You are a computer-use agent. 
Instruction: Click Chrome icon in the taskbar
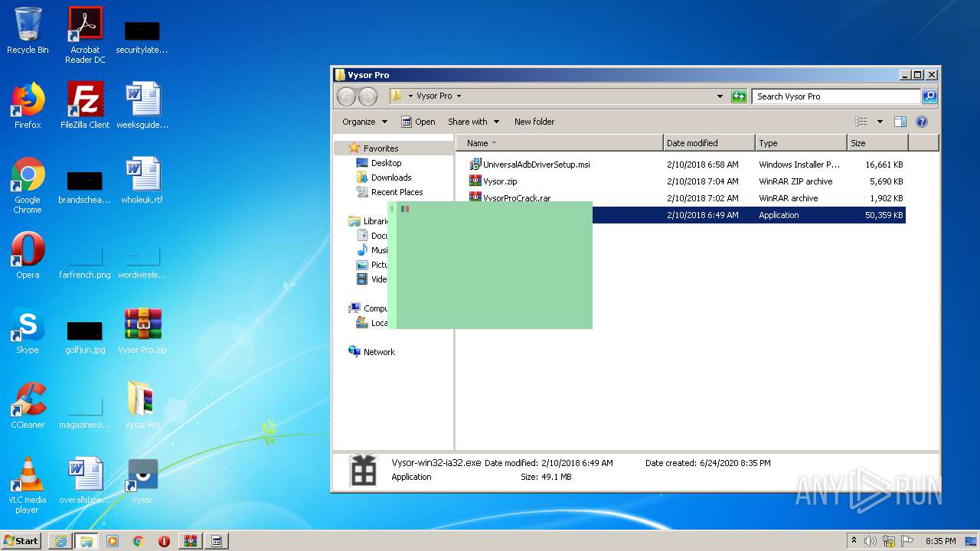pyautogui.click(x=139, y=541)
